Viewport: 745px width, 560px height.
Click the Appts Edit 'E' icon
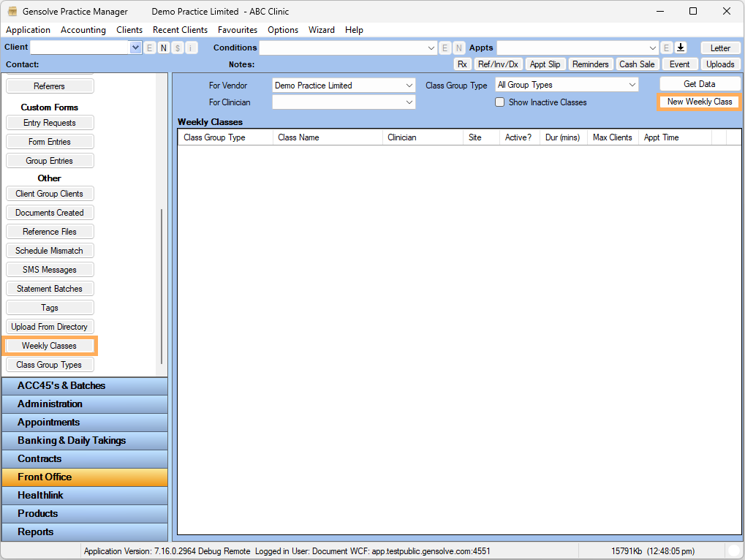point(666,48)
